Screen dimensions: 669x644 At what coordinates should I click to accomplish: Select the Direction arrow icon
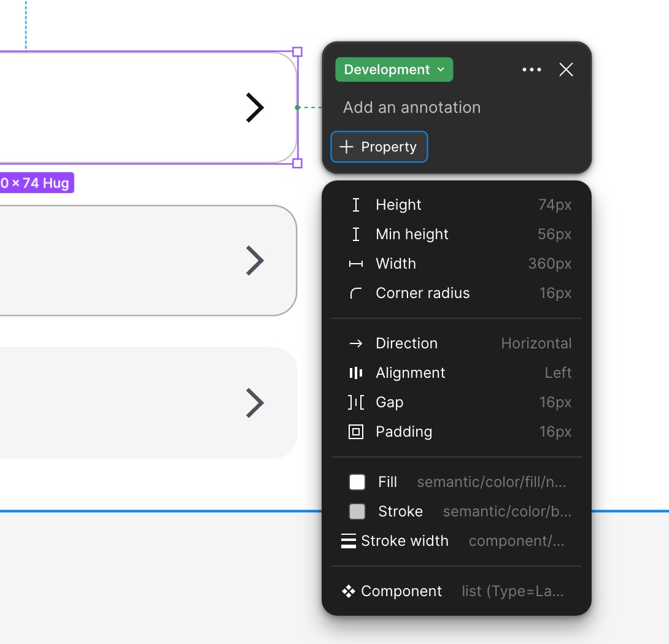point(356,343)
